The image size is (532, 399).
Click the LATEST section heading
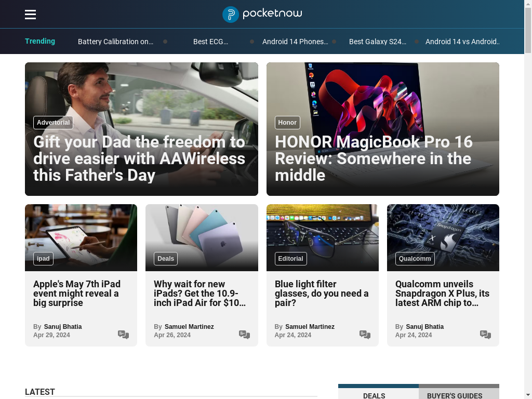(x=40, y=392)
